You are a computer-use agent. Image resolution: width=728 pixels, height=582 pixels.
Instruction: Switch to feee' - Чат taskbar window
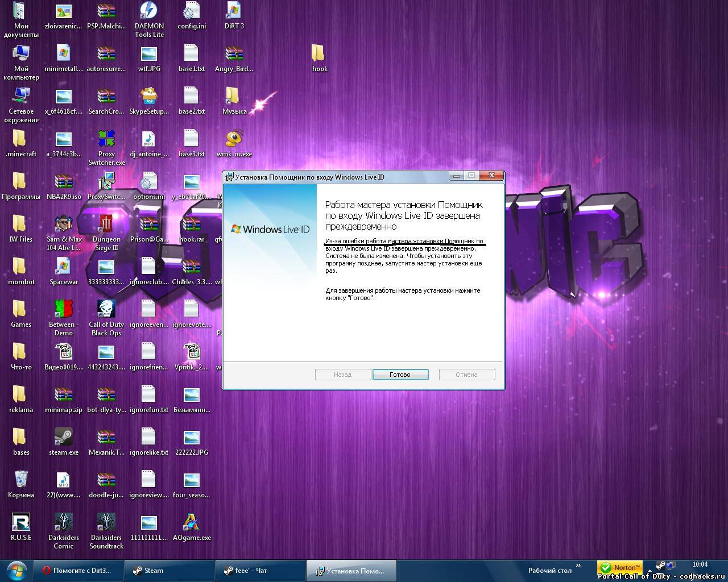[x=260, y=571]
